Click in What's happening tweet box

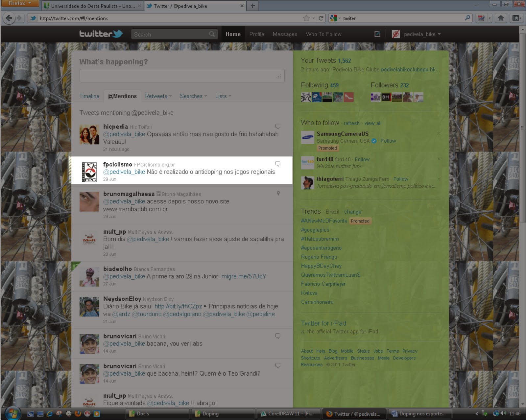[182, 76]
